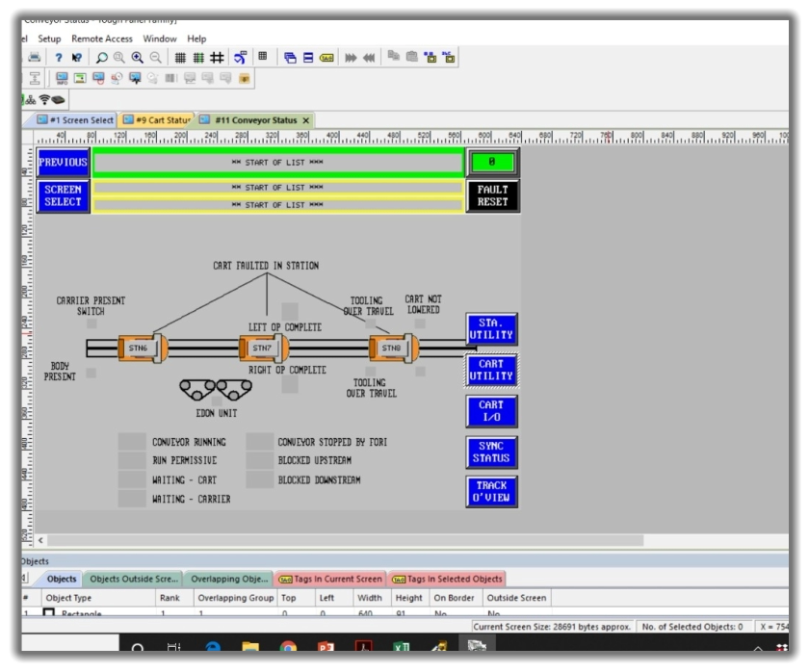Screen dimensions: 809x672
Task: Click the Zoom Out toolbar icon
Action: pyautogui.click(x=155, y=56)
